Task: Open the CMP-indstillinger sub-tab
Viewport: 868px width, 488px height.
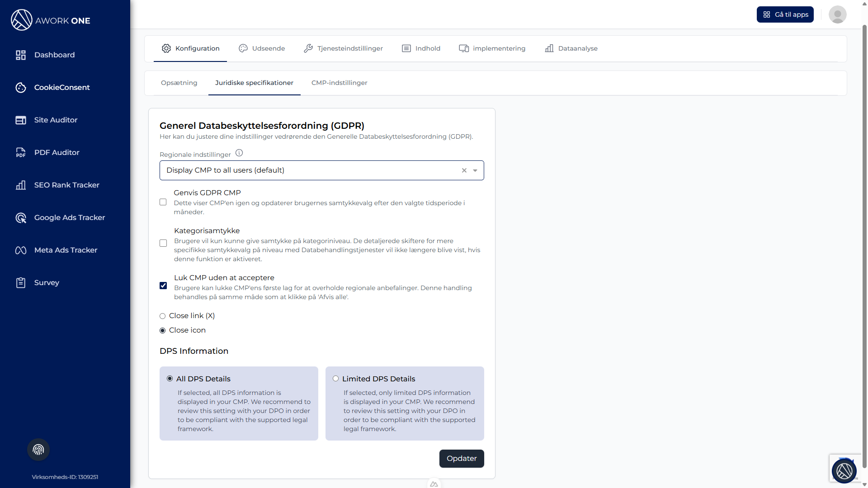Action: point(339,83)
